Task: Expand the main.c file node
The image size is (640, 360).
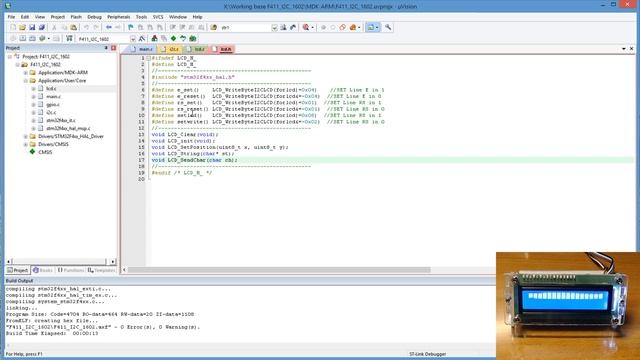Action: coord(33,97)
